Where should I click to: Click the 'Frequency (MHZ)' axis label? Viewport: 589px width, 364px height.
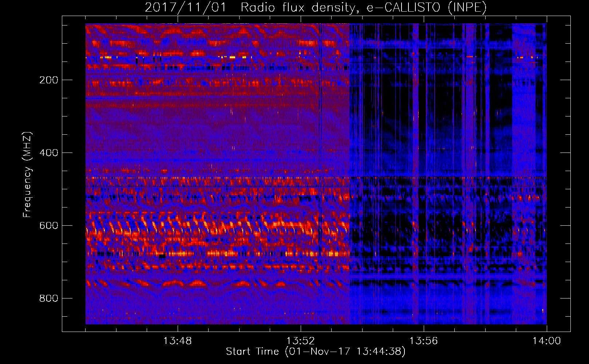pyautogui.click(x=27, y=174)
